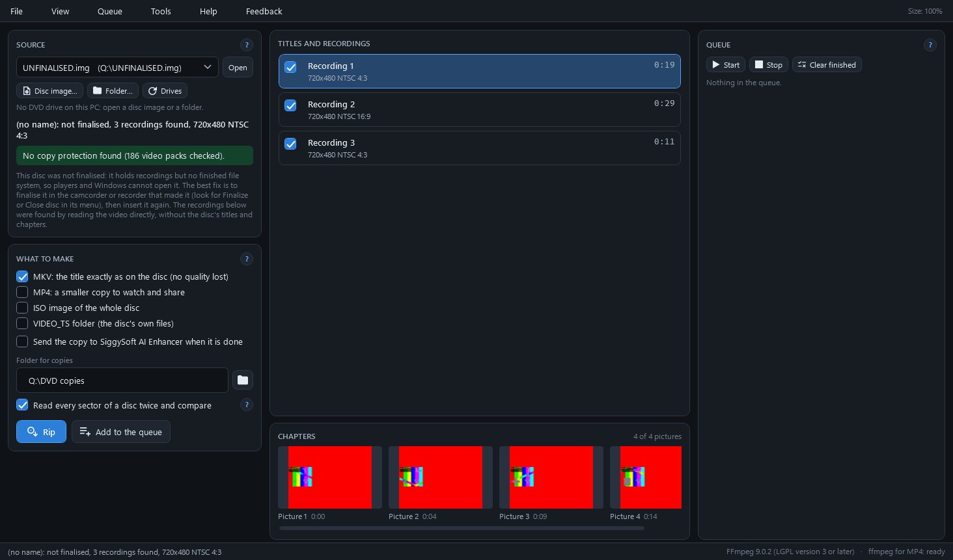Screen dimensions: 953x560
Task: Click the chapters horizontal scrollbar
Action: coord(462,528)
